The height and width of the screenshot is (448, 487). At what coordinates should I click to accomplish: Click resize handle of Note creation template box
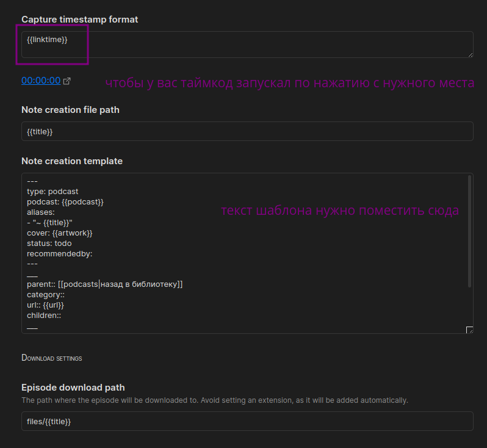470,330
